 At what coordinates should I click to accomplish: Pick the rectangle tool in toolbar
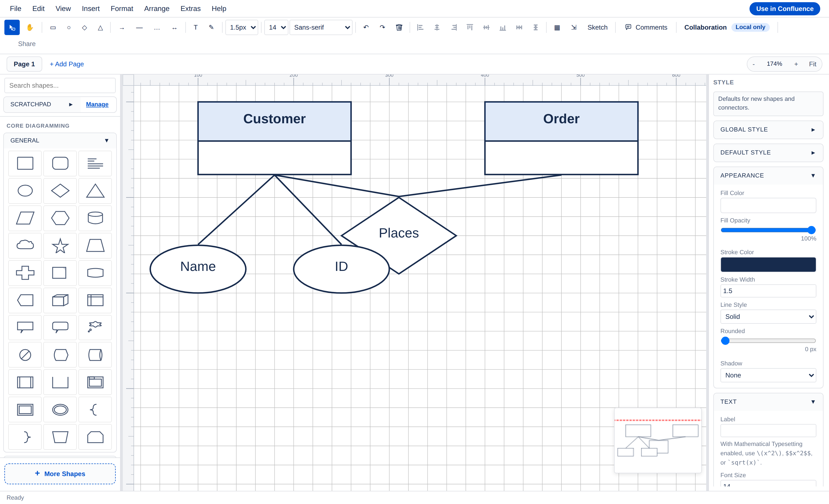click(53, 28)
